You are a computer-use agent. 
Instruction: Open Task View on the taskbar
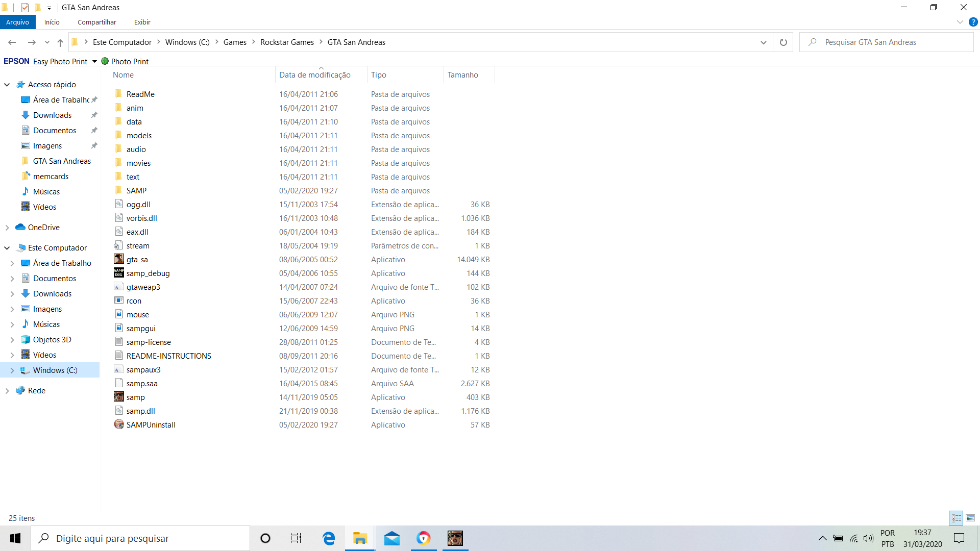296,538
